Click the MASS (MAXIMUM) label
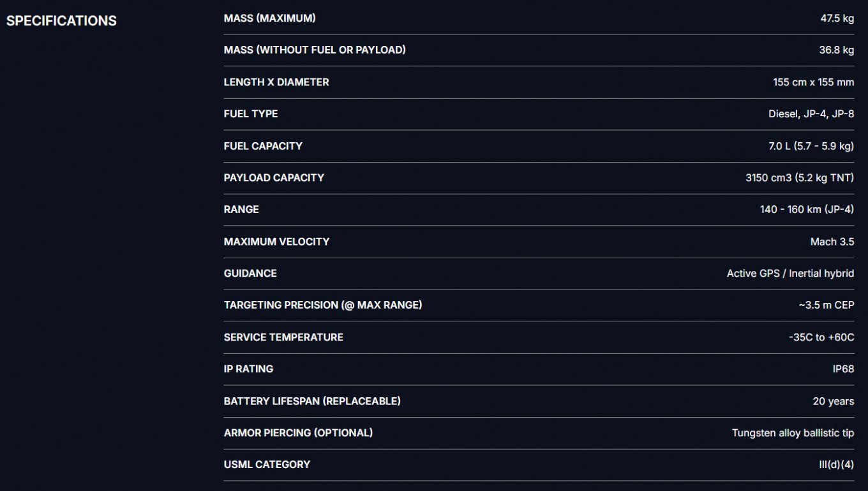Image resolution: width=868 pixels, height=491 pixels. pyautogui.click(x=269, y=18)
